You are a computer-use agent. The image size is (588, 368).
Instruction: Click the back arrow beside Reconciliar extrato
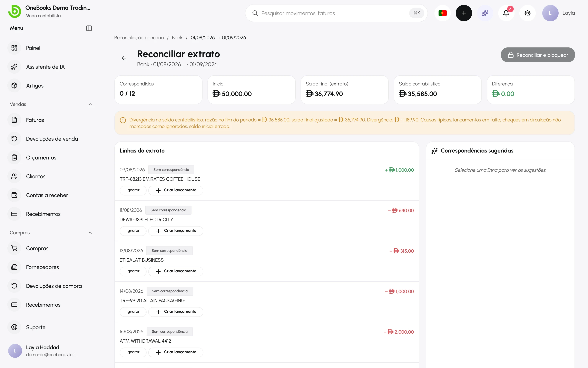(x=124, y=58)
